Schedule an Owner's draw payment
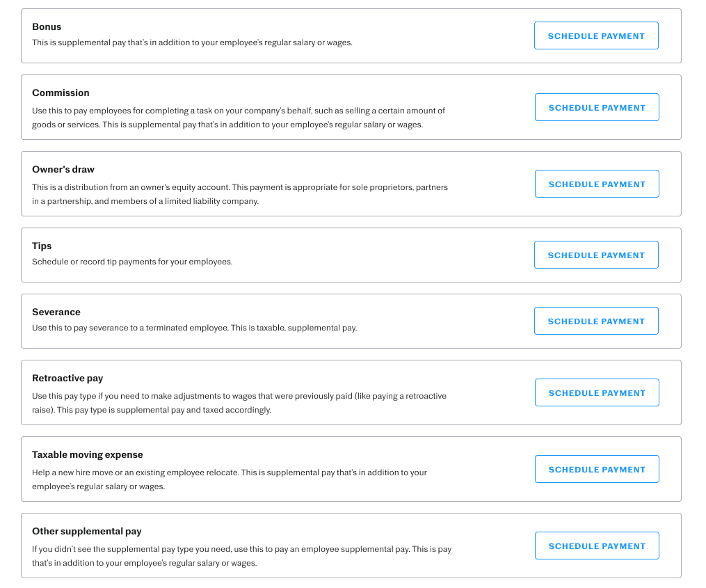Screen dimensions: 706x588 pyautogui.click(x=597, y=184)
